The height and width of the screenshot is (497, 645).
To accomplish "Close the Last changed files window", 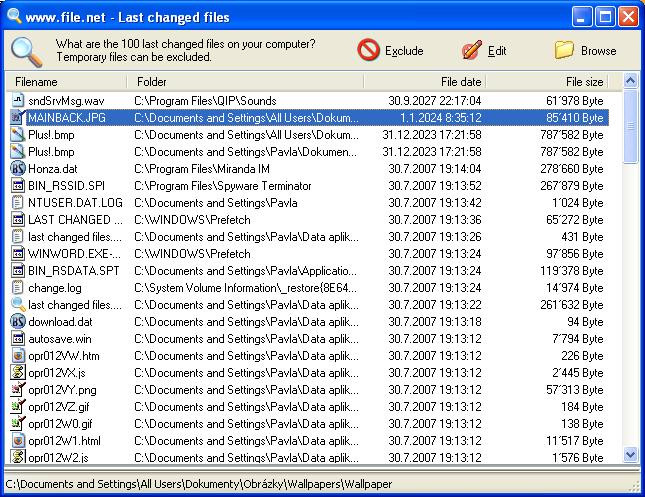I will (x=629, y=16).
